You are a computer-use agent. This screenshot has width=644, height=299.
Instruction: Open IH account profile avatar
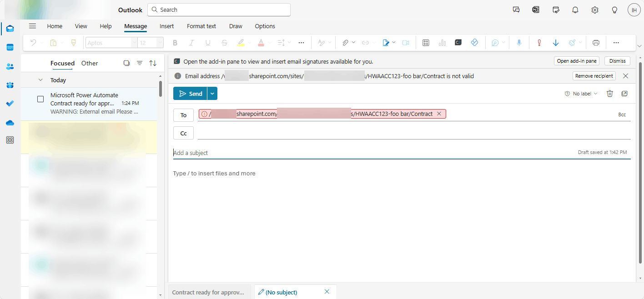tap(634, 10)
